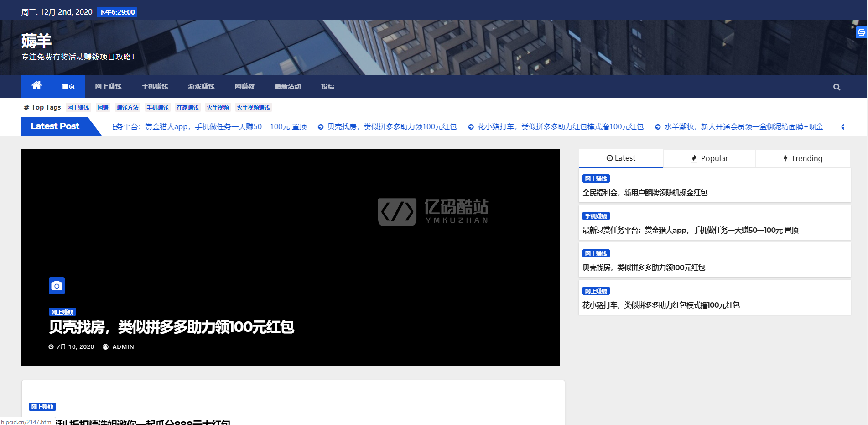Click the 网上赚钱 top tag
The width and height of the screenshot is (868, 425).
[78, 108]
